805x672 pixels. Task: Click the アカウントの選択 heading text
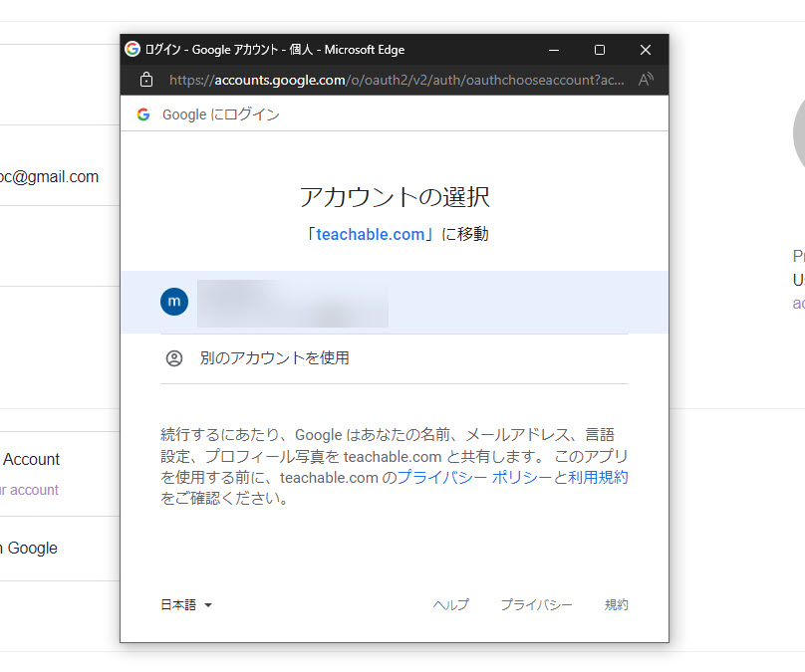395,197
